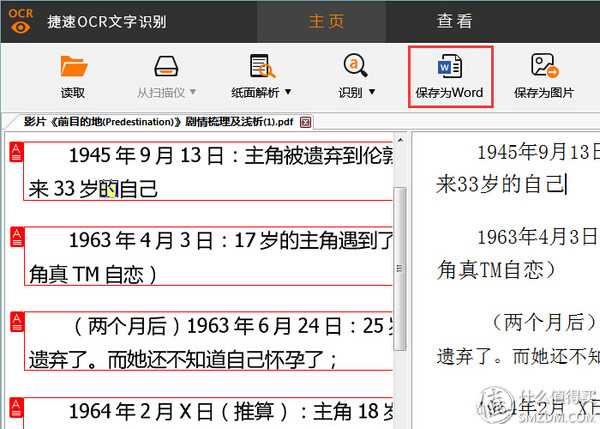Expand the 识别 dropdown arrow

(372, 92)
